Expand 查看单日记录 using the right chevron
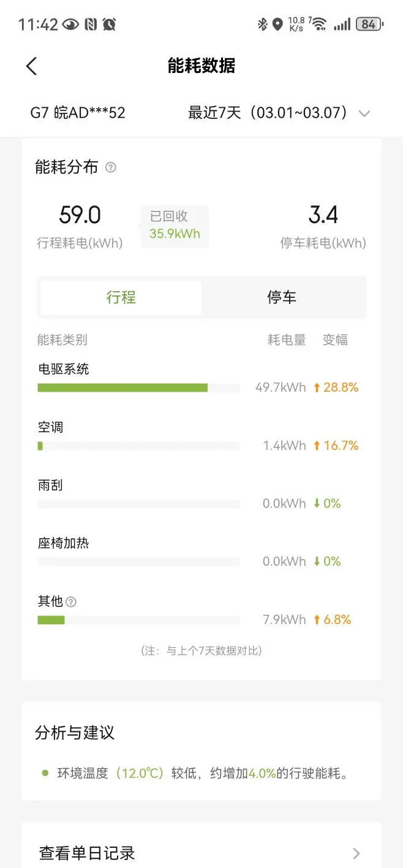 [x=356, y=853]
